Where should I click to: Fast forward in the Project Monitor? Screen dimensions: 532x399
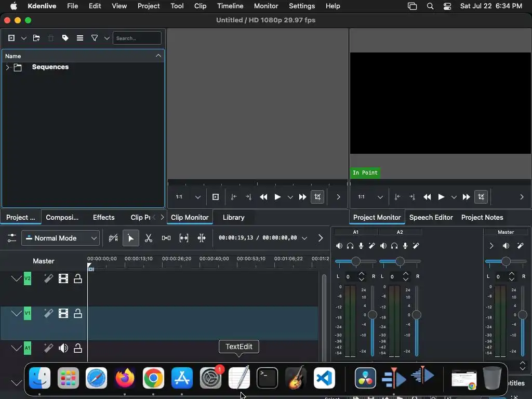click(466, 197)
